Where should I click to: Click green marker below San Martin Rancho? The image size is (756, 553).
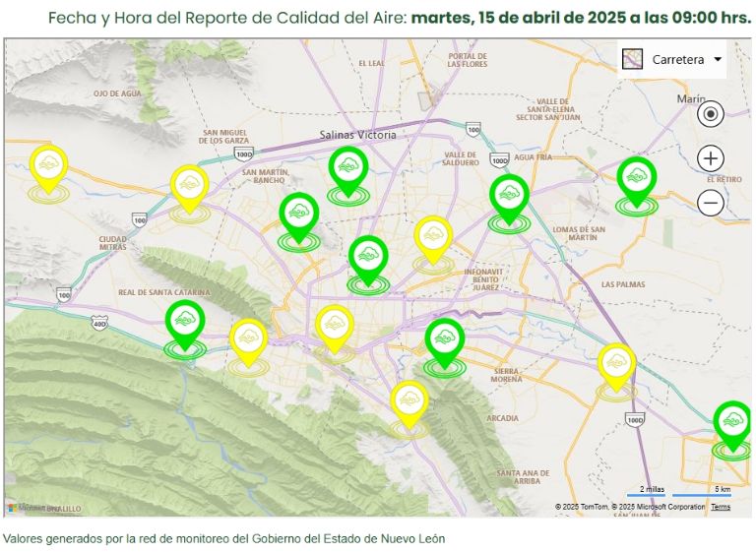pos(298,215)
